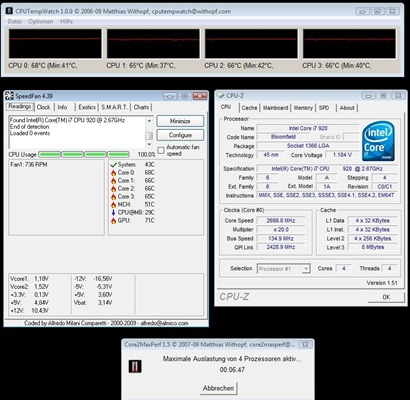
Task: Select the Readings tab in SpeedFan
Action: (20, 106)
